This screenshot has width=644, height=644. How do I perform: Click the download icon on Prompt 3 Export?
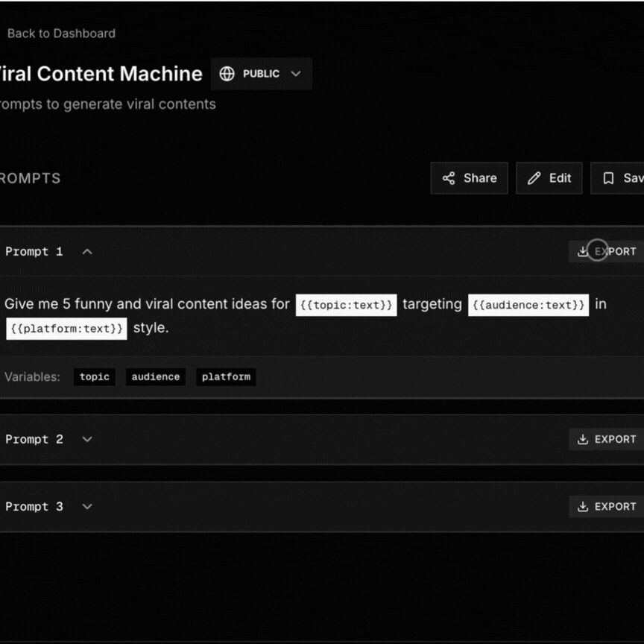coord(584,506)
